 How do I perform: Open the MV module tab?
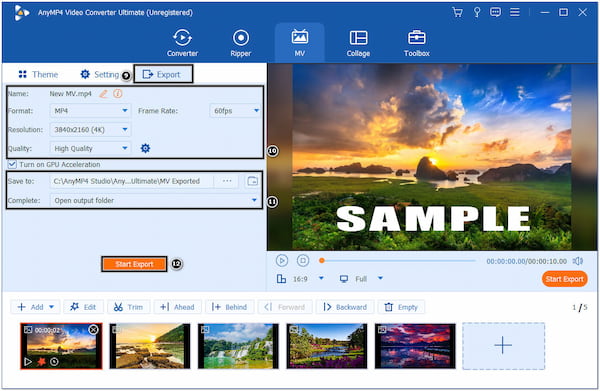pyautogui.click(x=300, y=43)
